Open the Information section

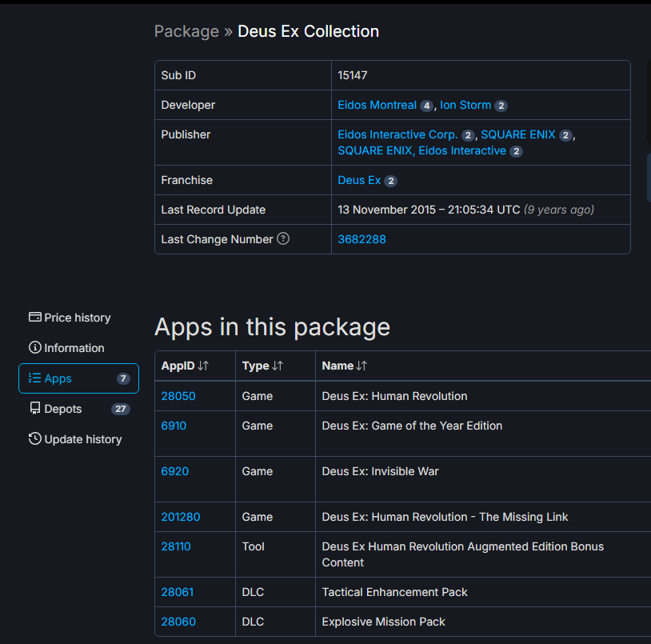coord(66,348)
